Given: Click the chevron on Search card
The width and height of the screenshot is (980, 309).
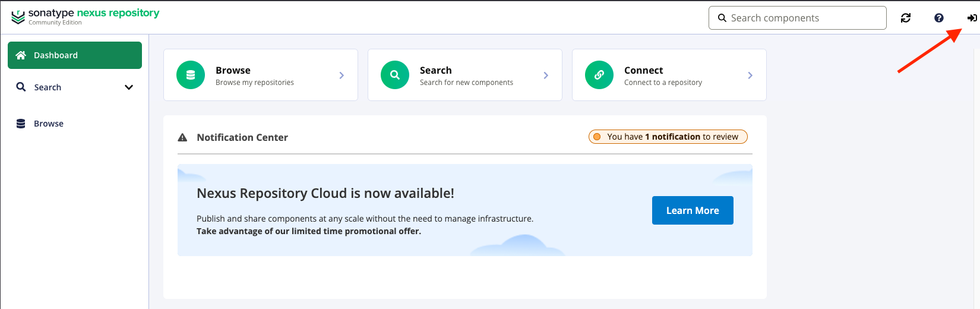Looking at the screenshot, I should click(x=546, y=75).
